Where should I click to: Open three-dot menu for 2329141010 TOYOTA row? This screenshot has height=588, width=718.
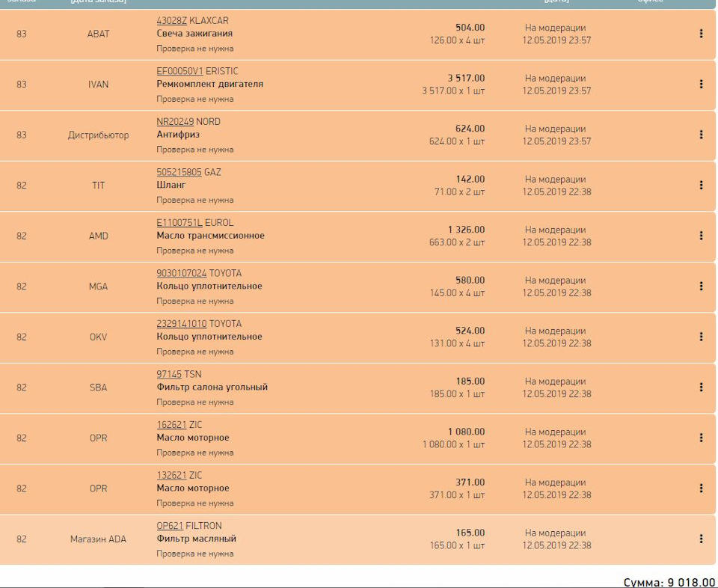(701, 337)
